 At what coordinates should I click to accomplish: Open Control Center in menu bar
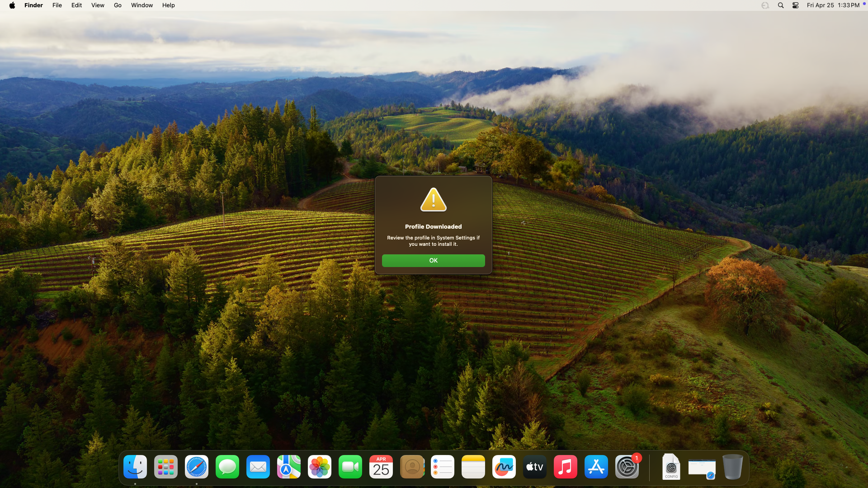point(795,5)
